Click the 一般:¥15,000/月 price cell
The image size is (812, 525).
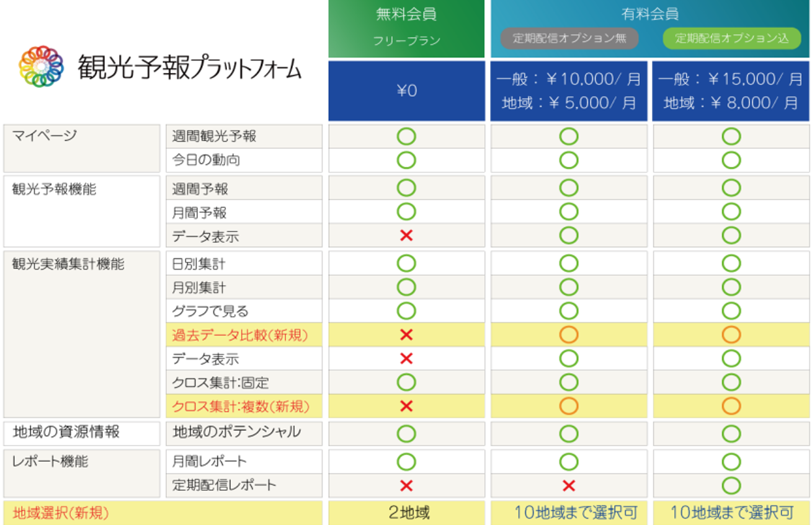tap(732, 90)
